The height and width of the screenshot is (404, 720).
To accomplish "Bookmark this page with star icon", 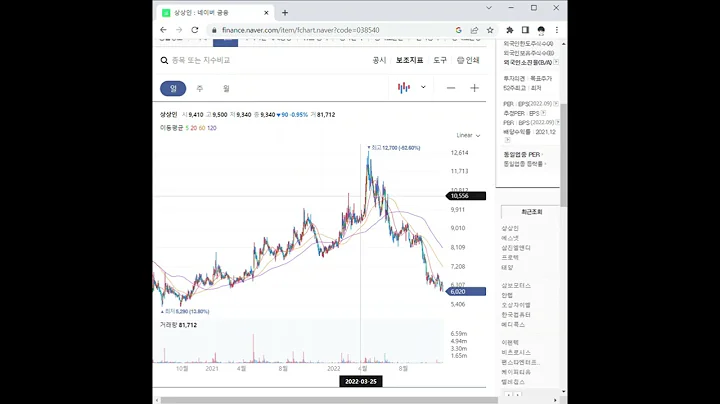I will (x=490, y=30).
